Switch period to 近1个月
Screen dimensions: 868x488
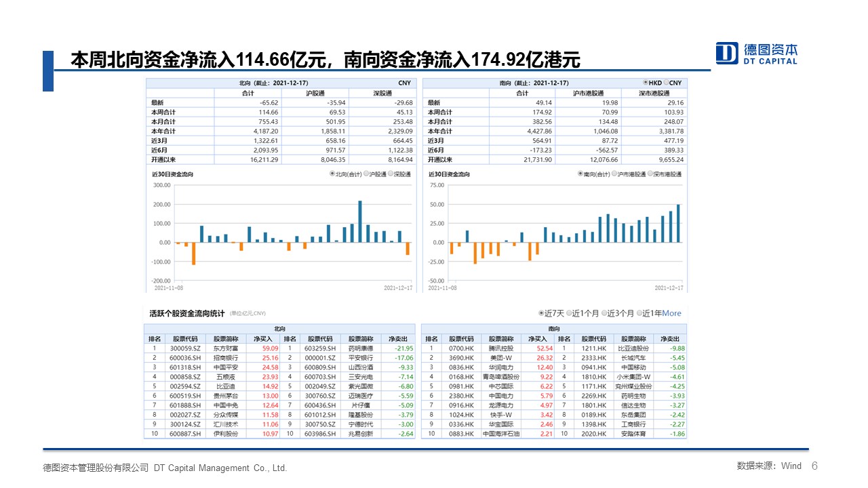[x=568, y=314]
